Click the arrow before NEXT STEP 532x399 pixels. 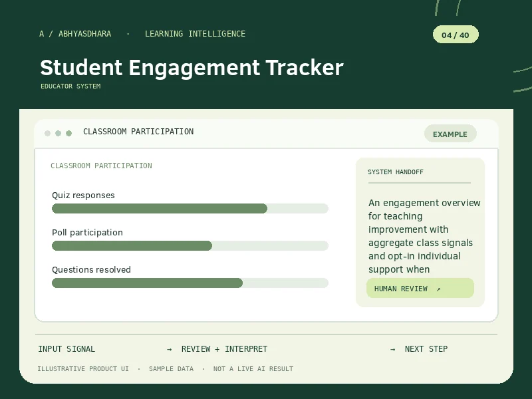tap(392, 349)
